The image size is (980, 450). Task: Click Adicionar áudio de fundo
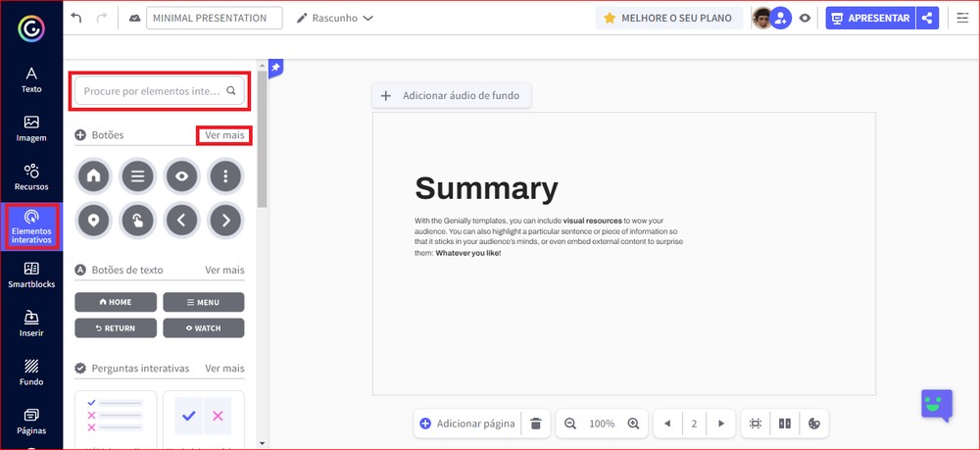(x=451, y=96)
